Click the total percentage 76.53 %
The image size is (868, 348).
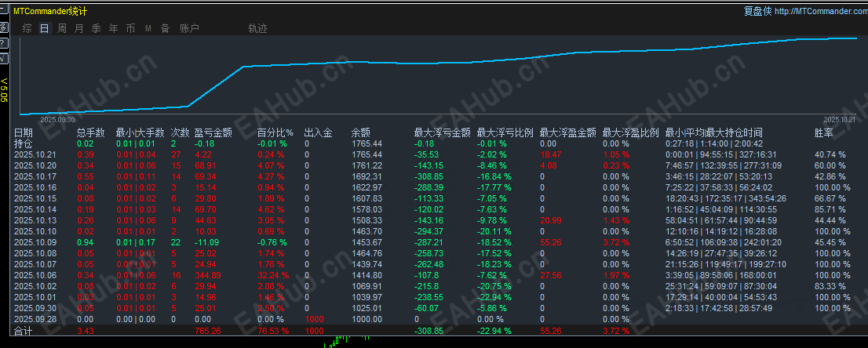tap(273, 331)
